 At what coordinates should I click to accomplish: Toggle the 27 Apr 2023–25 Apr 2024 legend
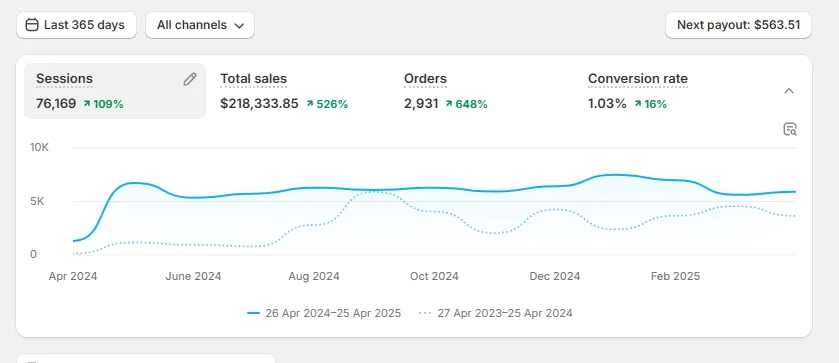pyautogui.click(x=495, y=313)
